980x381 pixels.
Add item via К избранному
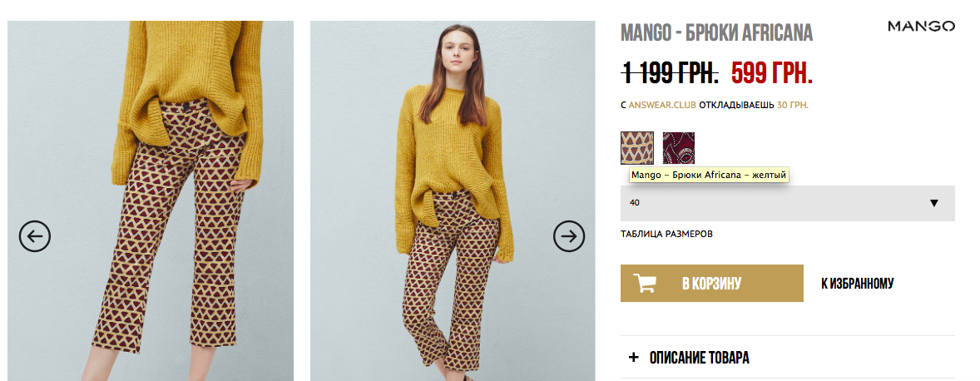coord(858,284)
